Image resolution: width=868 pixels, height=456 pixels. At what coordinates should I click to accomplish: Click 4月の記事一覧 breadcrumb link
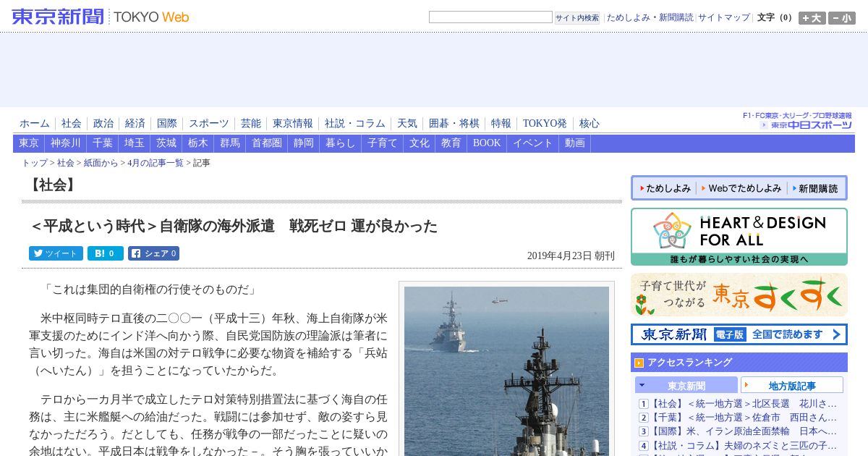coord(156,163)
